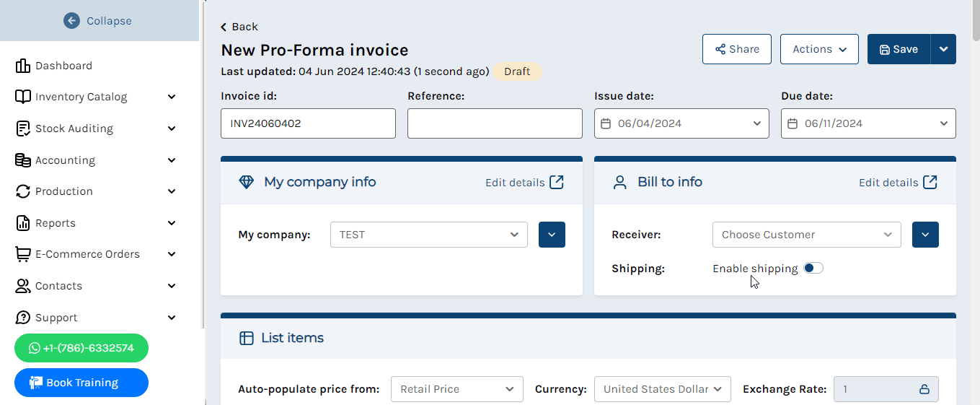
Task: Click the Edit details icon for Bill to info
Action: tap(930, 182)
